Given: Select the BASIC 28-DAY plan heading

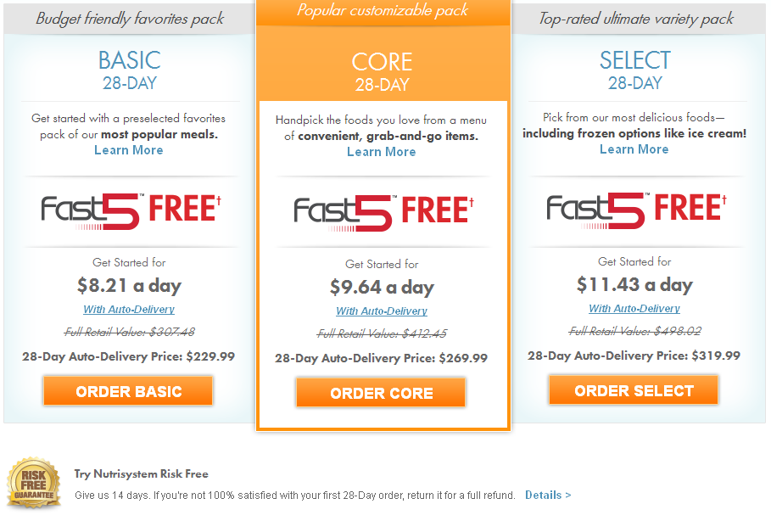Looking at the screenshot, I should tap(129, 70).
